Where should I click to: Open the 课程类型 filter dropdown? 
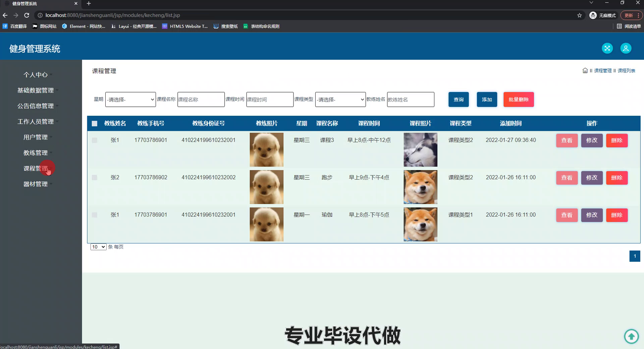pyautogui.click(x=340, y=99)
